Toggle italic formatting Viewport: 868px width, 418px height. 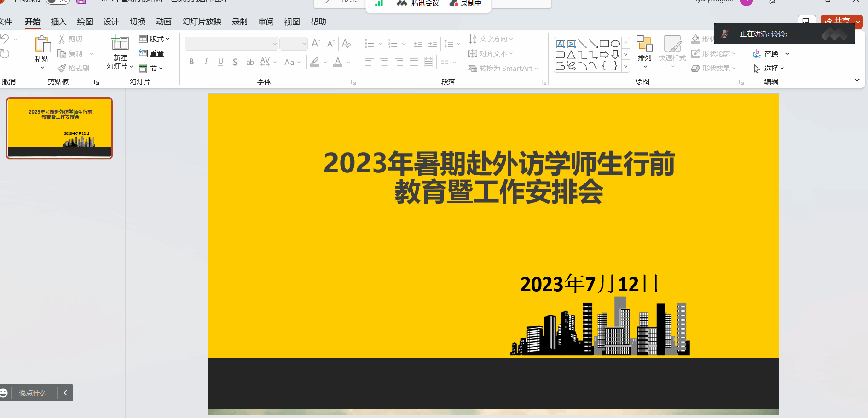(x=206, y=62)
